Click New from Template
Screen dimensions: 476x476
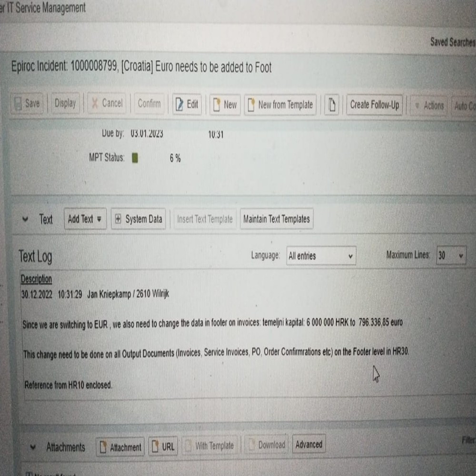pos(280,105)
